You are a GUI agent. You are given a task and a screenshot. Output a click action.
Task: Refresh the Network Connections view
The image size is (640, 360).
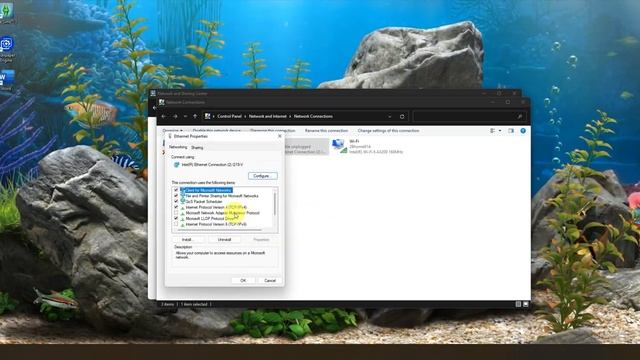tap(402, 117)
